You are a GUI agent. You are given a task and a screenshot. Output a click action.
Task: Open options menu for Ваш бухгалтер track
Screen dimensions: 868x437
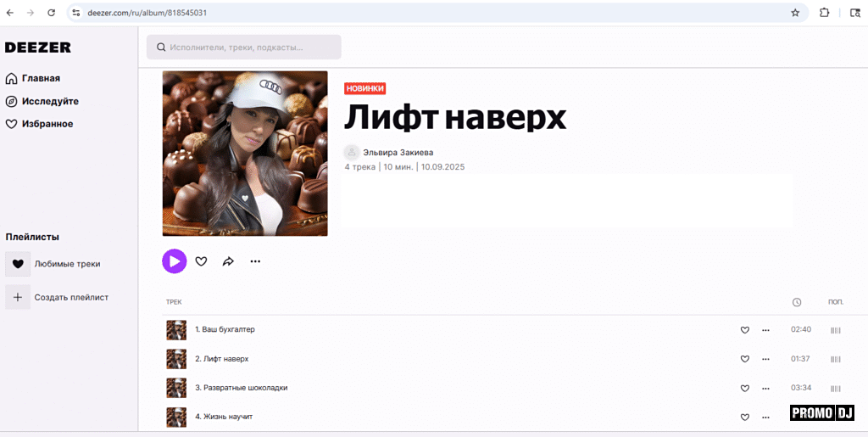765,330
